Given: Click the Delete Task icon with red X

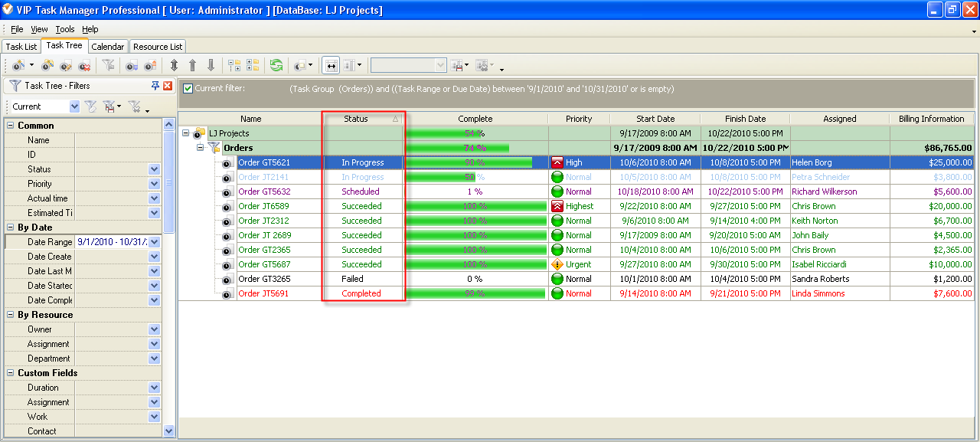Looking at the screenshot, I should point(84,66).
